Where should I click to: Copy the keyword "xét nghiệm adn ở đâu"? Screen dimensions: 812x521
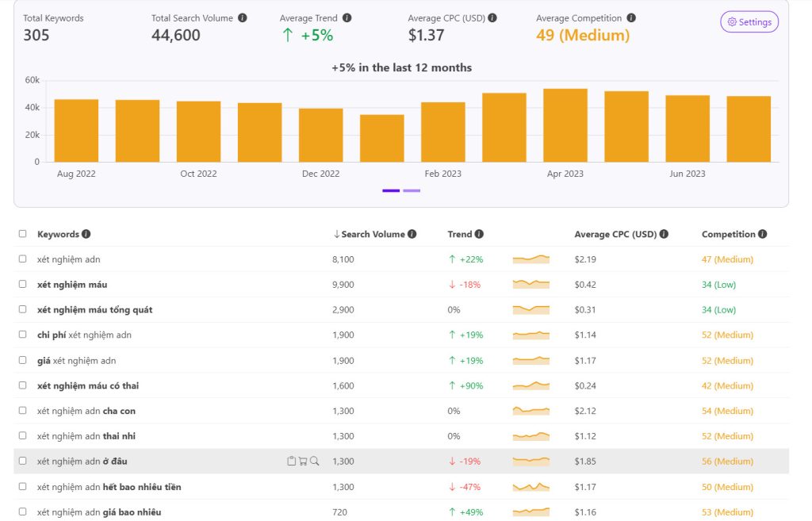[x=291, y=461]
